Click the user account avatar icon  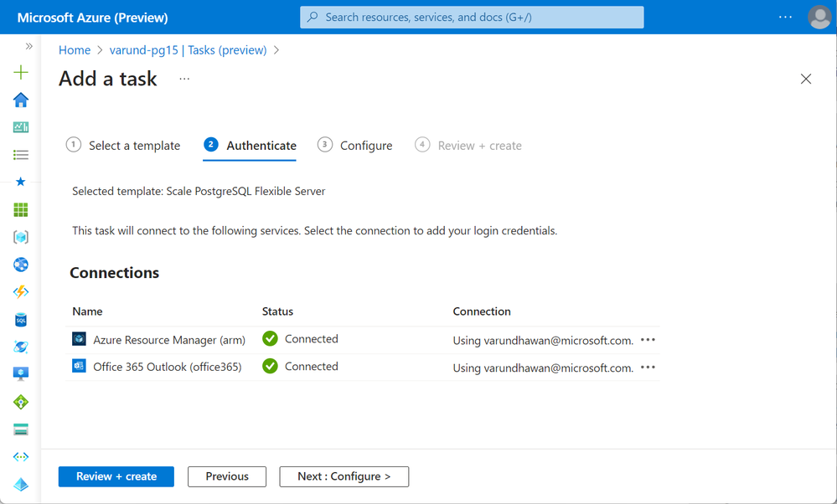(819, 17)
